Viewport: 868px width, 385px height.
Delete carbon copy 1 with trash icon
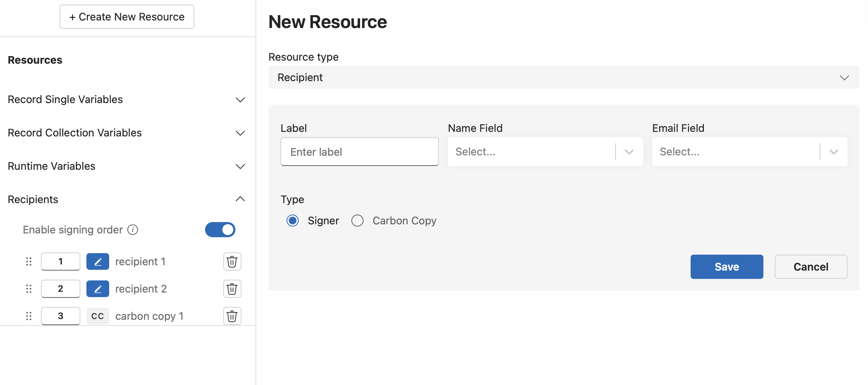[x=232, y=316]
